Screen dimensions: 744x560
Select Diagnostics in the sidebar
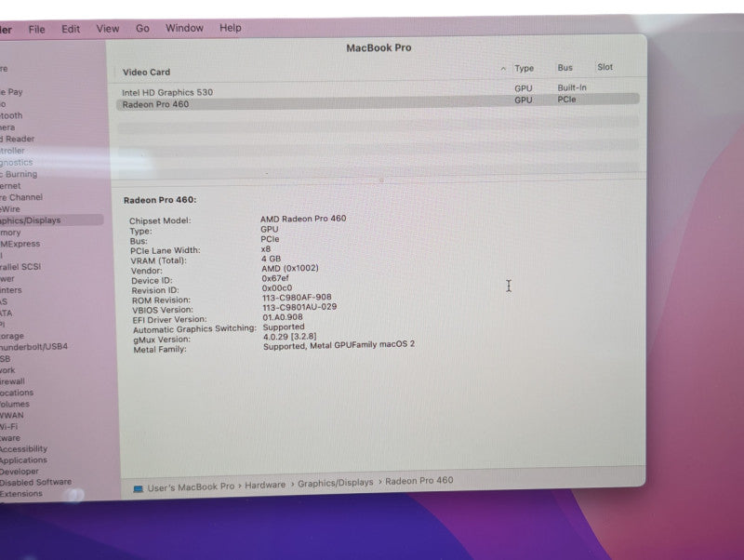tap(17, 162)
